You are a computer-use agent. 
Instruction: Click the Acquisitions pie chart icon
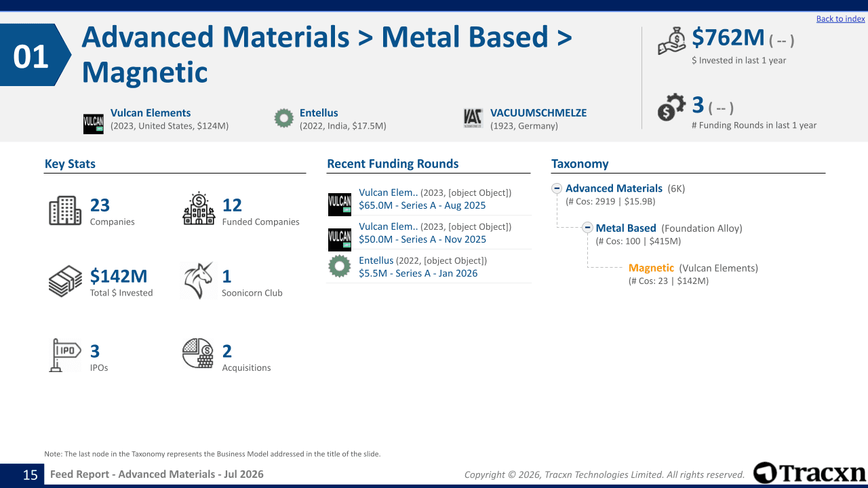pyautogui.click(x=198, y=353)
